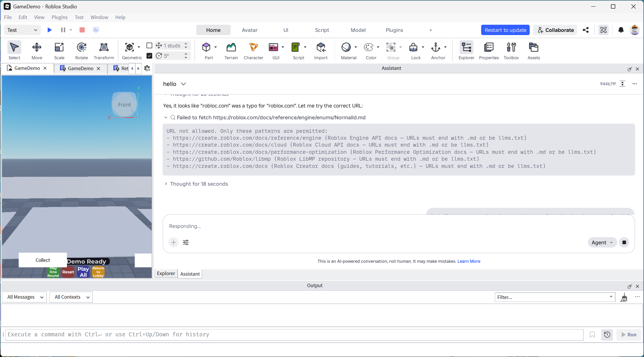Open the All Contexts dropdown
644x357 pixels.
coord(71,297)
